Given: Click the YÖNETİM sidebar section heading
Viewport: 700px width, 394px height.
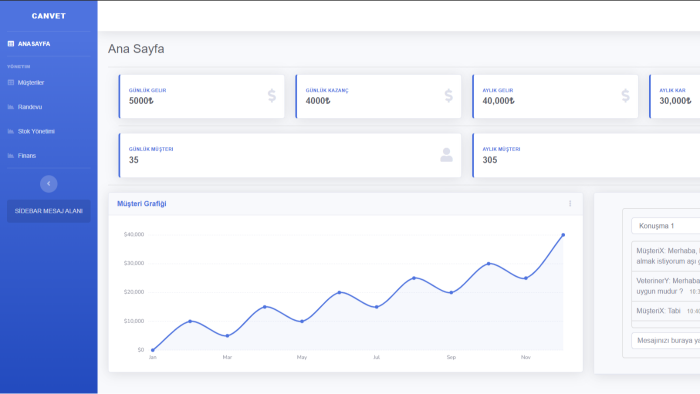Looking at the screenshot, I should tap(19, 66).
